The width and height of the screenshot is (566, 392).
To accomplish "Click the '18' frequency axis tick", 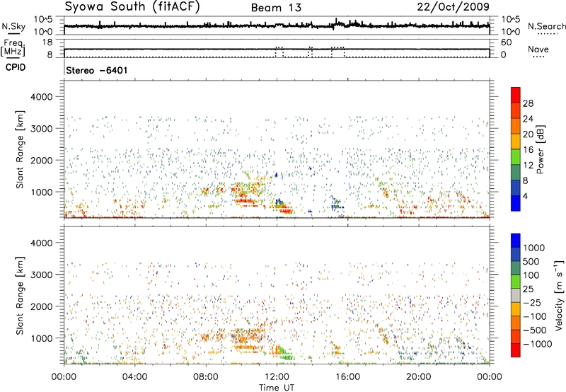I will [47, 42].
